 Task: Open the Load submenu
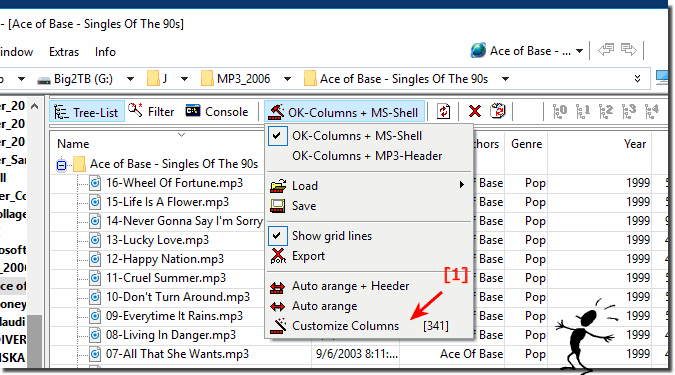point(369,186)
